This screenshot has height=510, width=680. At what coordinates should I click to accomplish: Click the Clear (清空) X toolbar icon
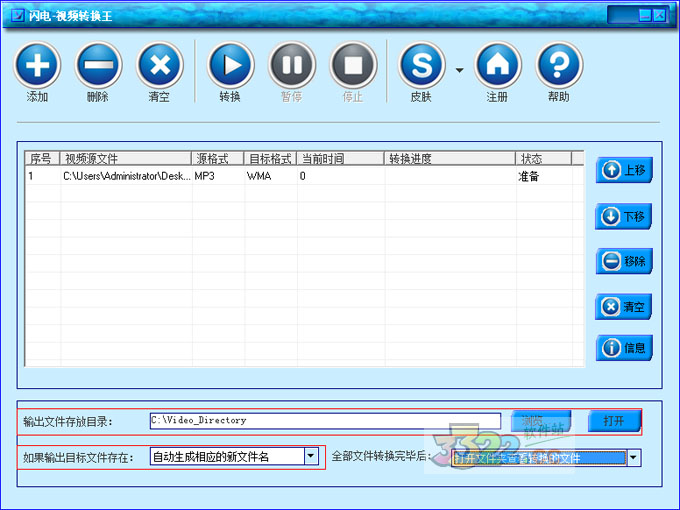(159, 66)
